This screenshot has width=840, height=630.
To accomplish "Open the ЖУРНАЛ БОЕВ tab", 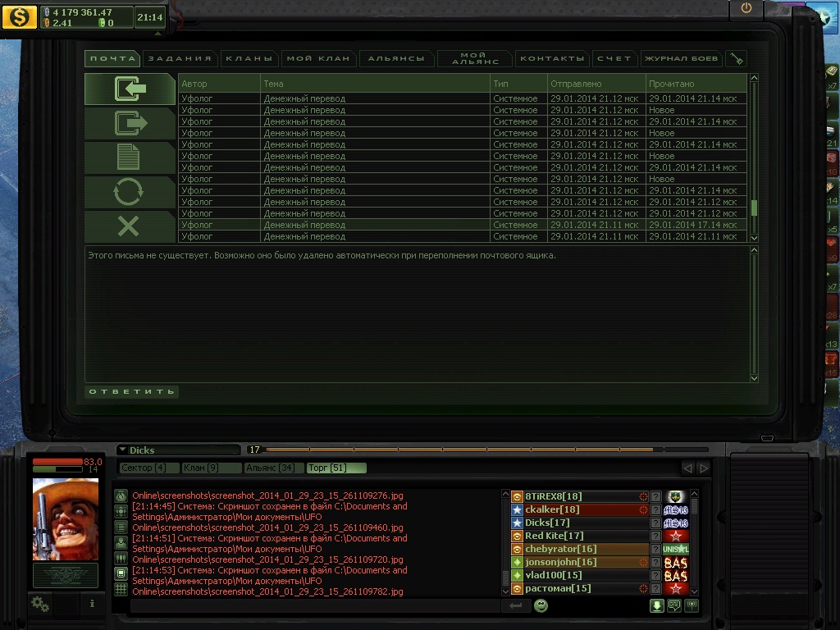I will (681, 58).
